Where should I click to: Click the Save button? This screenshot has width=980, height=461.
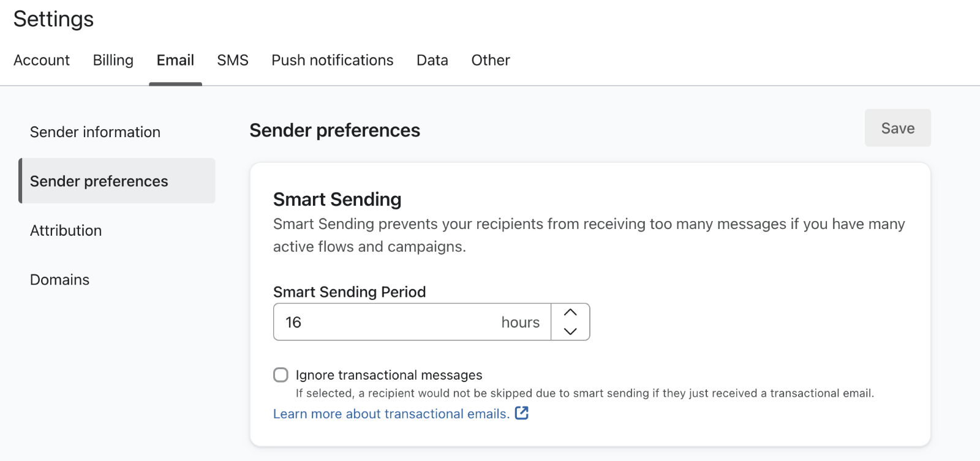point(898,128)
